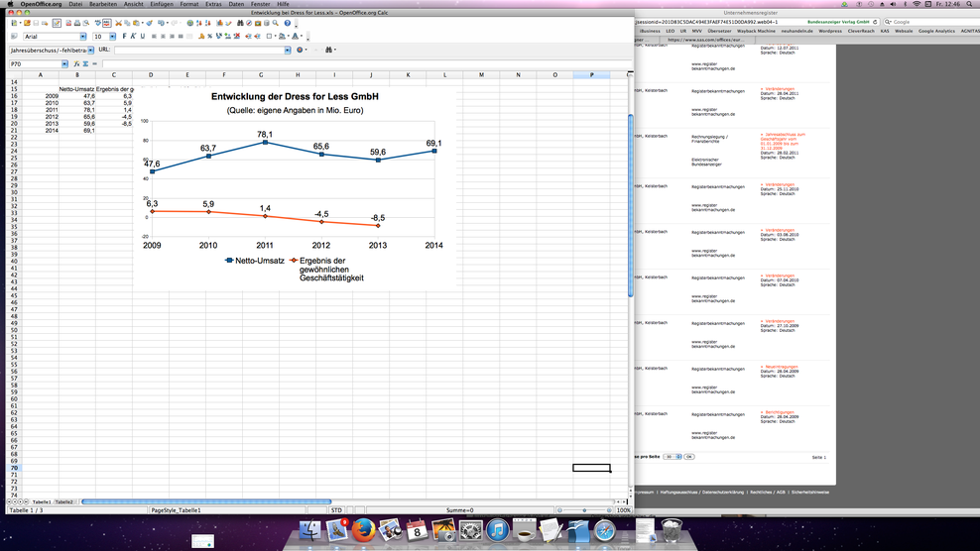
Task: Run the Spelling check icon
Action: point(97,23)
